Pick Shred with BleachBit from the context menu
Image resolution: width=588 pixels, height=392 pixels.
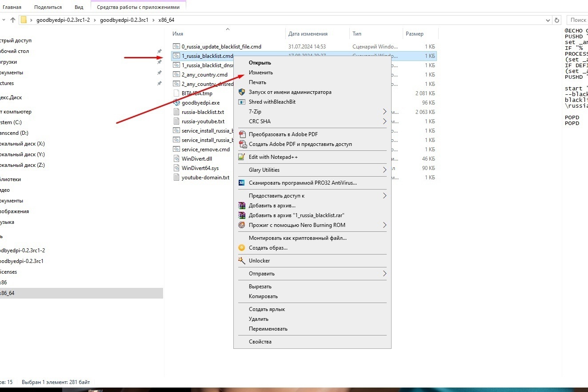tap(272, 102)
